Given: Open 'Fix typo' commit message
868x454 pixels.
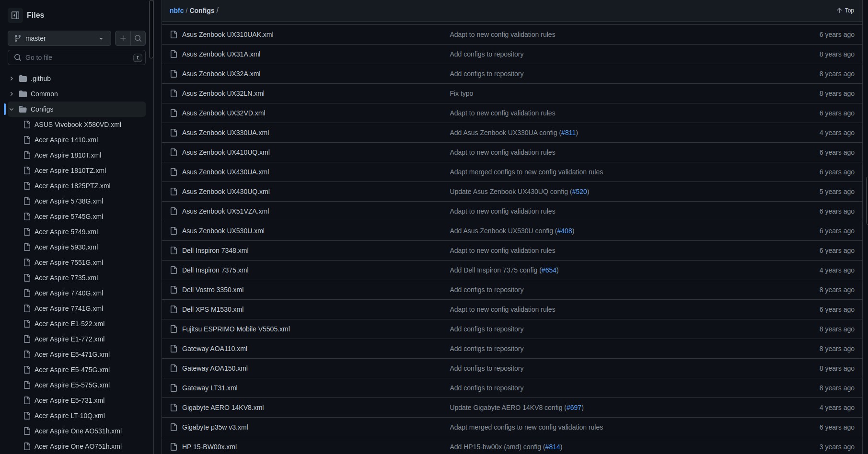Looking at the screenshot, I should 461,93.
